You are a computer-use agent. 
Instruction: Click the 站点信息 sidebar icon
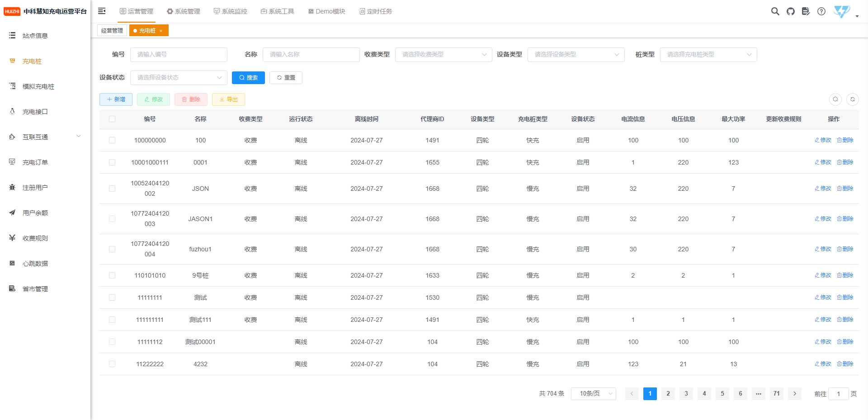(x=12, y=35)
